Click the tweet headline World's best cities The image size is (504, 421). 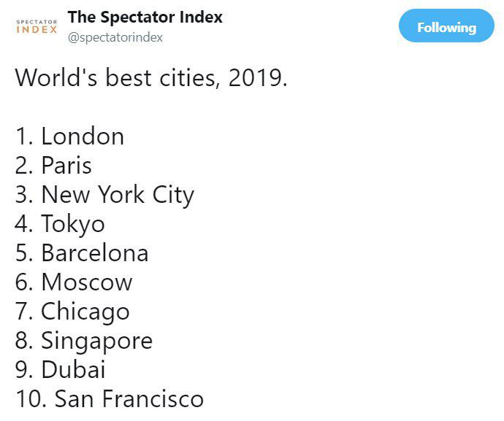151,77
